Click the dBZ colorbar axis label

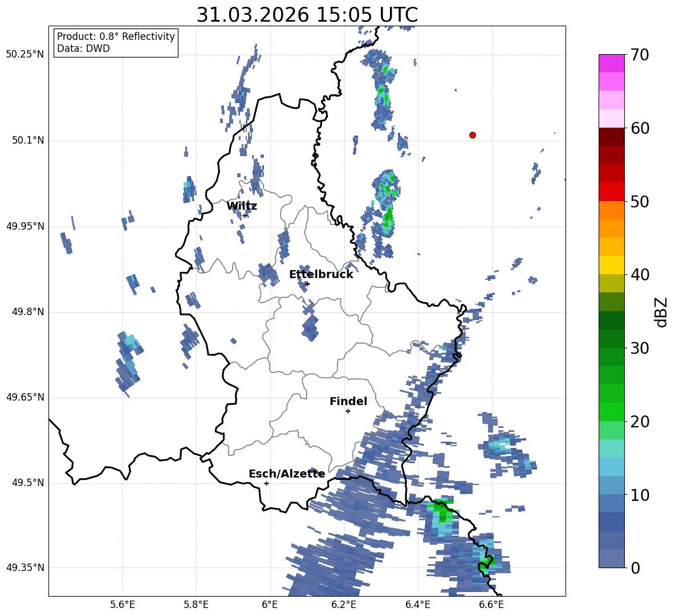(x=660, y=312)
